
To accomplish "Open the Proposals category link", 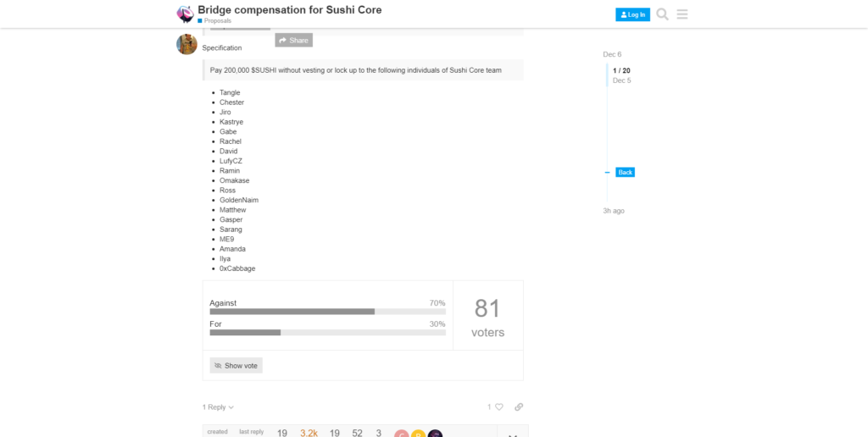I will coord(214,20).
